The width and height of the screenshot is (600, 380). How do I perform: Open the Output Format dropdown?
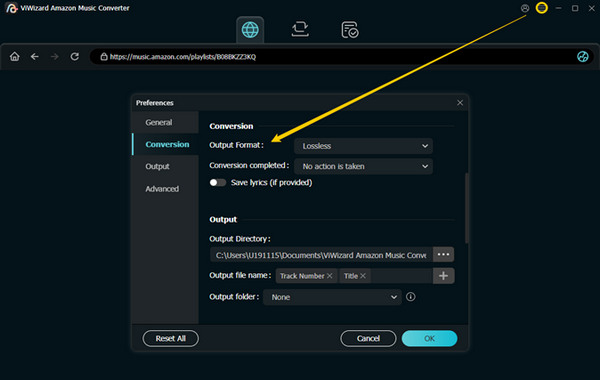[x=364, y=146]
